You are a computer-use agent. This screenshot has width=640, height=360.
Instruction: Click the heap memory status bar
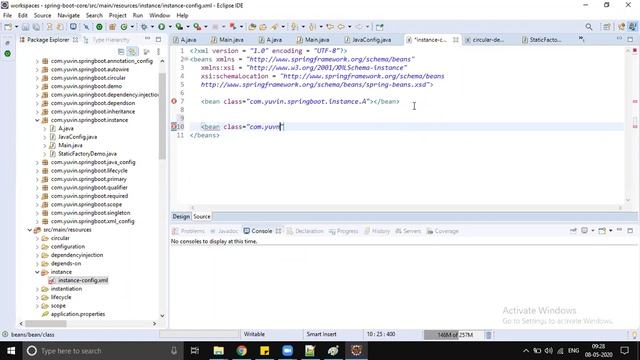click(x=454, y=335)
